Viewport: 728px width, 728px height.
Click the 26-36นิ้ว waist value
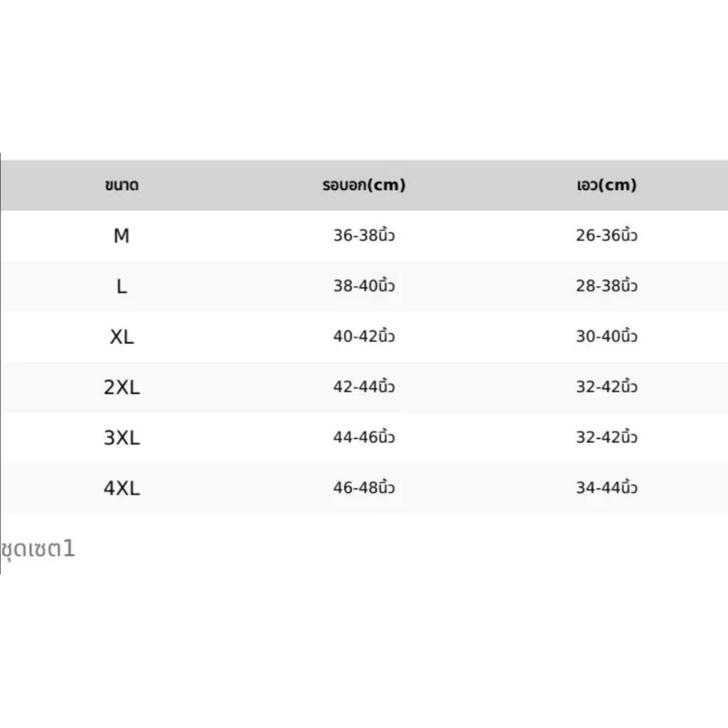pyautogui.click(x=606, y=236)
